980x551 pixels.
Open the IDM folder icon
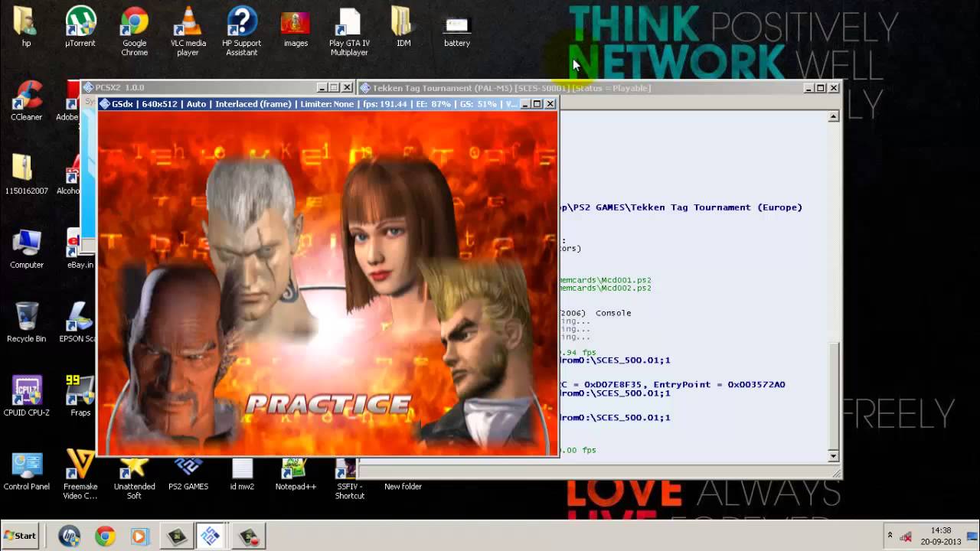(x=403, y=28)
